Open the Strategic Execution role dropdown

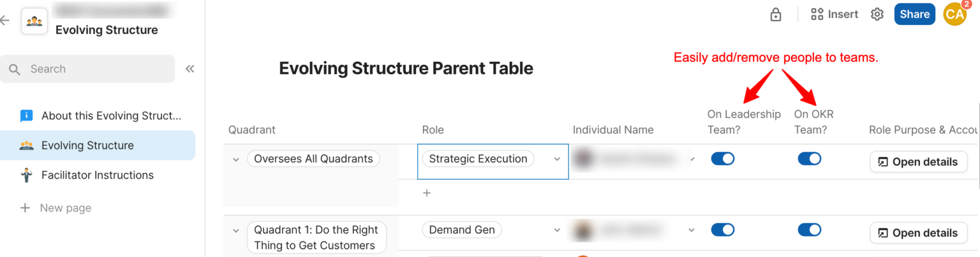(x=557, y=159)
